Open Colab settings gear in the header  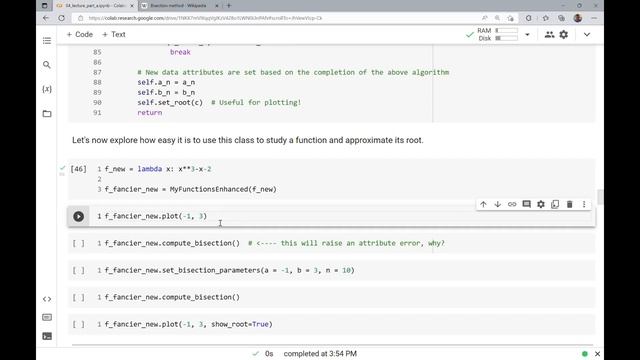pos(564,35)
